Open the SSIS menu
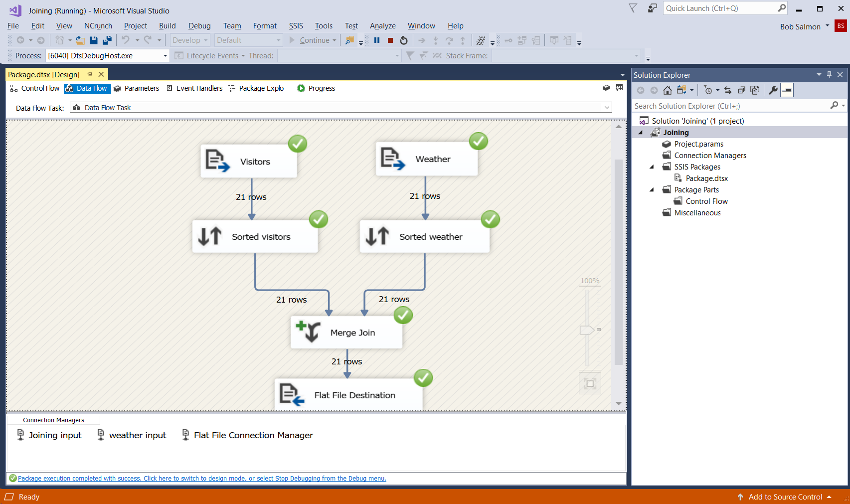The height and width of the screenshot is (504, 850). click(x=296, y=26)
